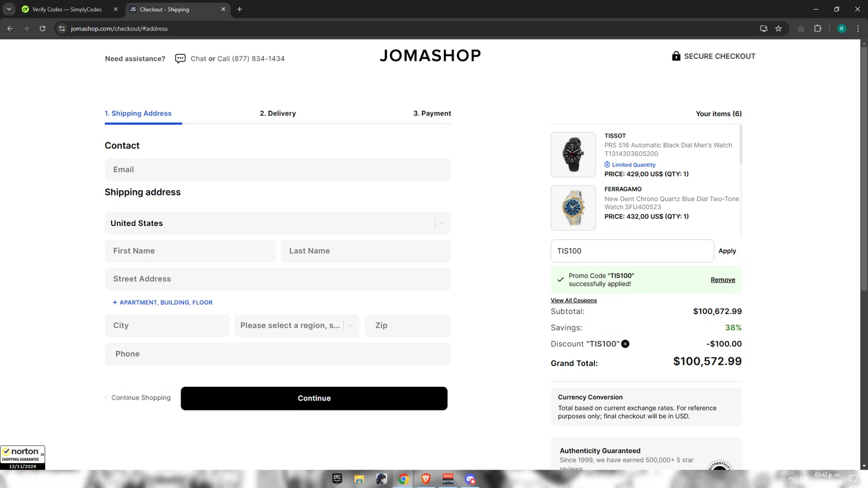Apply the promo code with Apply button
868x488 pixels.
tap(727, 251)
